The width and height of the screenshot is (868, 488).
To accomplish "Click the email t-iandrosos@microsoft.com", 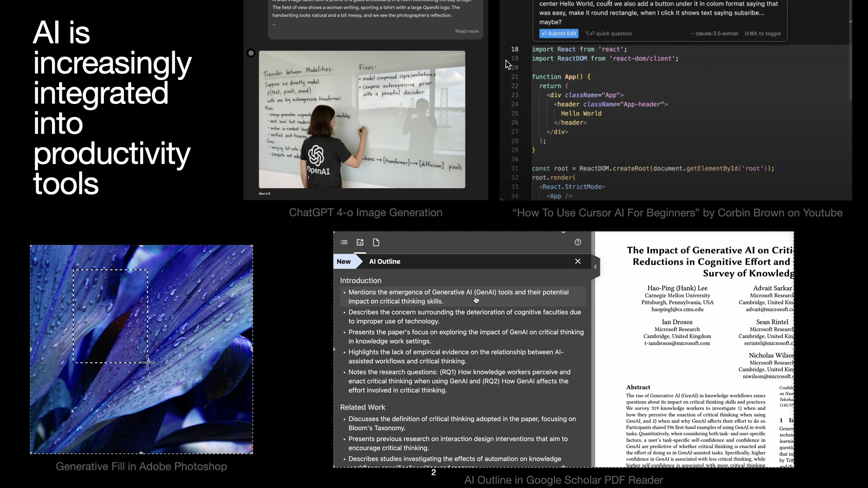I will coord(677,343).
